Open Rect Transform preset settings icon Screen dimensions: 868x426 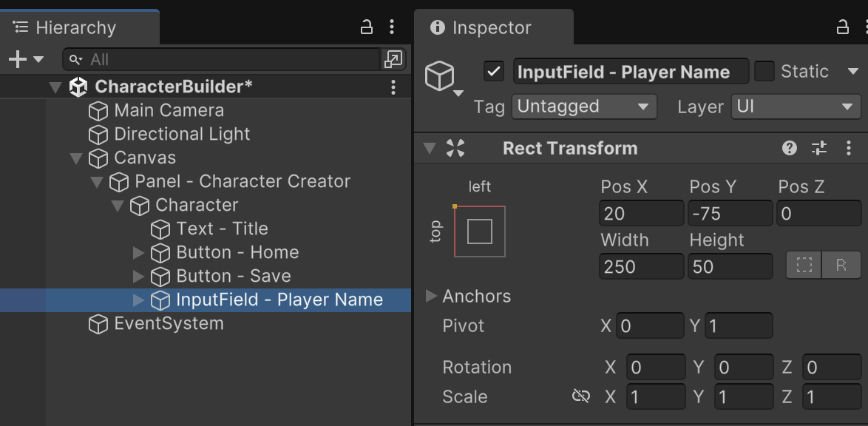(x=819, y=149)
